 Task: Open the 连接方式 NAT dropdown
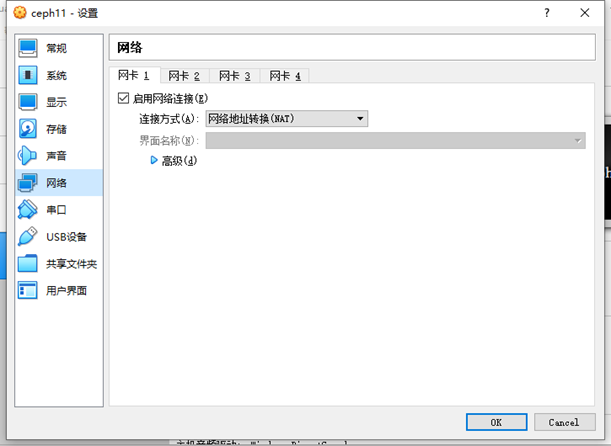pos(286,118)
